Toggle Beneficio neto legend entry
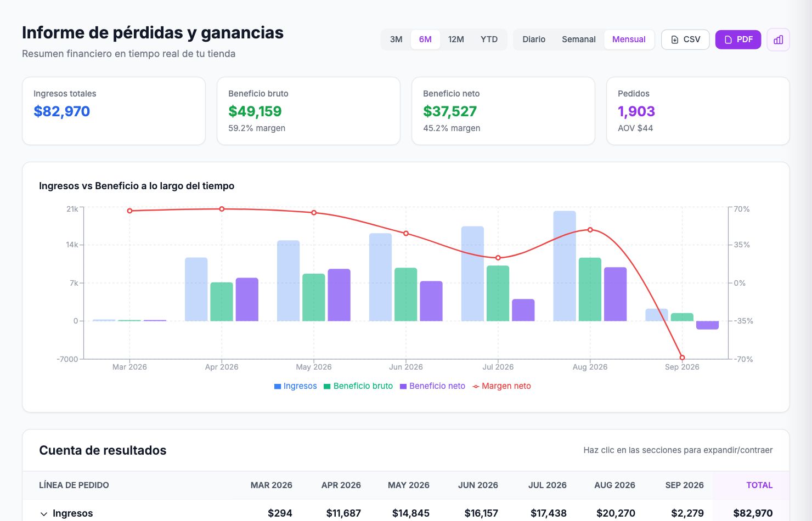 432,386
